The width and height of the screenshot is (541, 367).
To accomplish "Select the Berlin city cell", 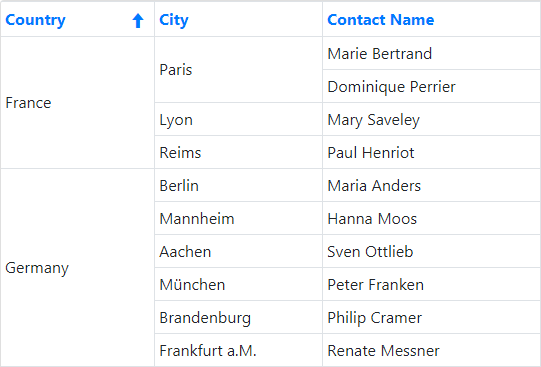I will (238, 185).
